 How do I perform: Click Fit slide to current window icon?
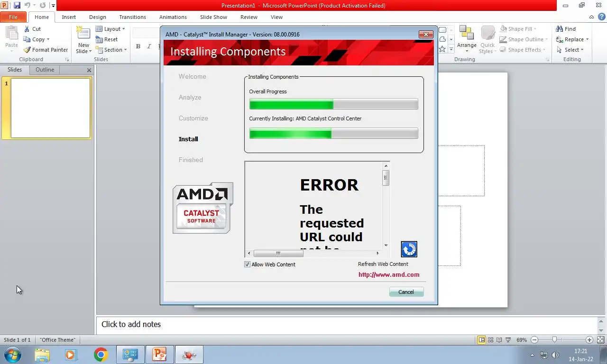(x=601, y=340)
